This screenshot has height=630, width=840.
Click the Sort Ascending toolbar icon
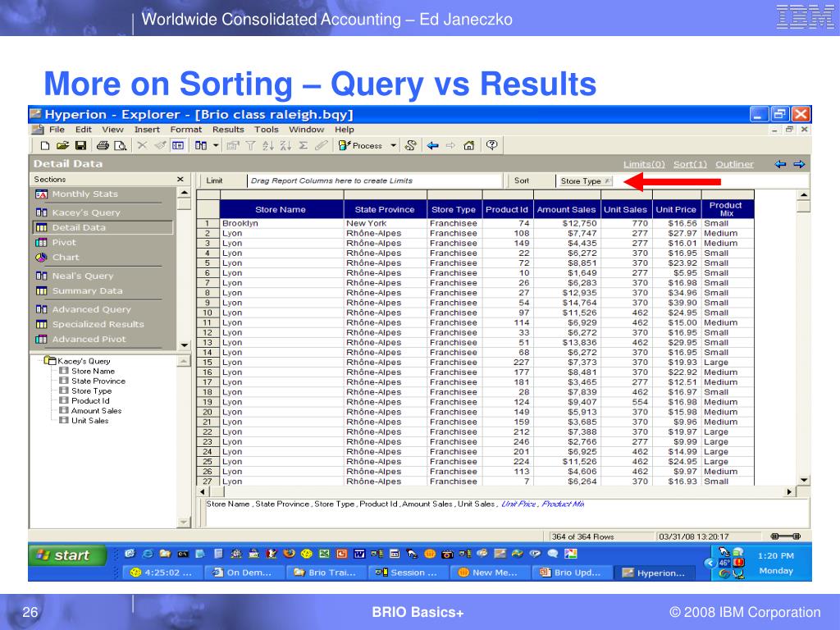268,145
